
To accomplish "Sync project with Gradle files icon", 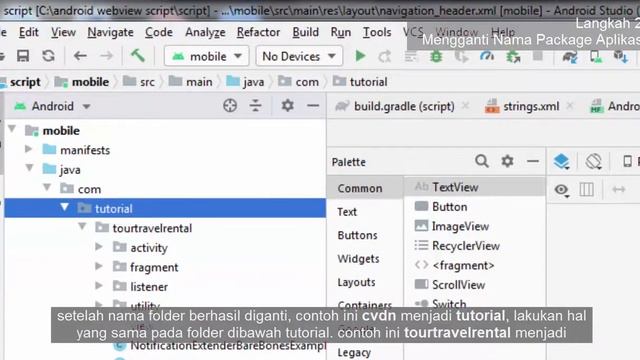I will click(x=570, y=57).
